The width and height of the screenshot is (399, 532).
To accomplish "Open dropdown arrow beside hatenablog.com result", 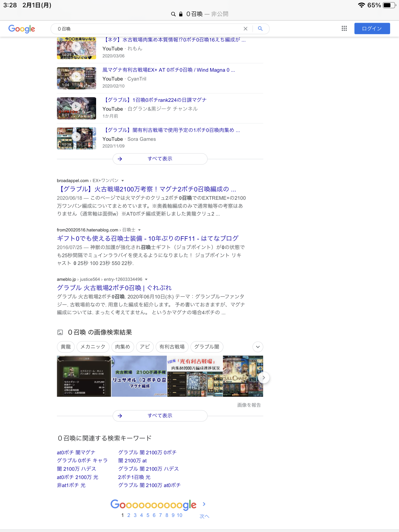I will (x=139, y=230).
